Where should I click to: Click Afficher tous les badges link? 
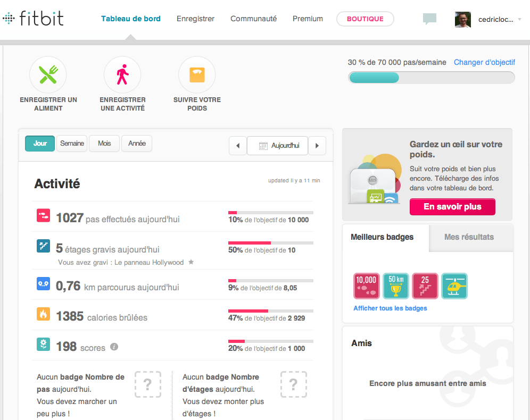coord(390,308)
